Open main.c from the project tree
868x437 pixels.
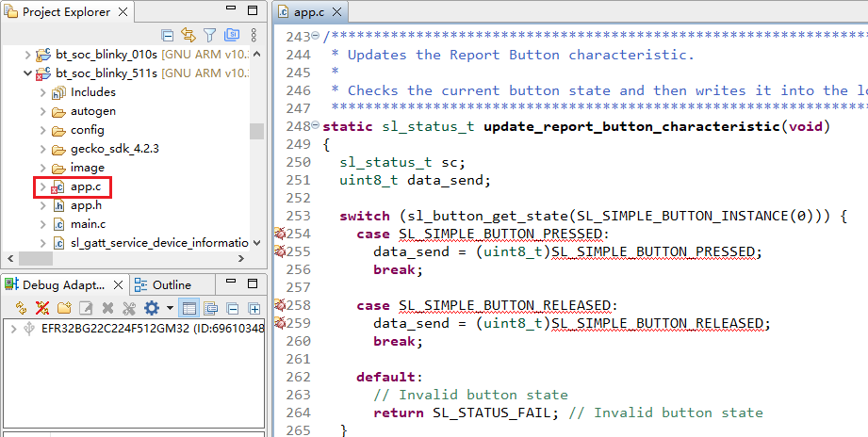(x=88, y=224)
